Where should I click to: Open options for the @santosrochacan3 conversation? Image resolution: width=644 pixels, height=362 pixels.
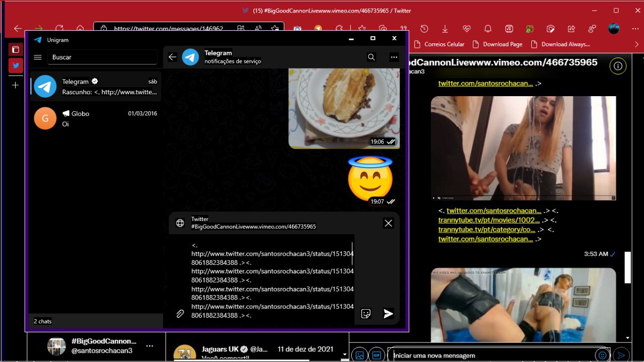149,346
